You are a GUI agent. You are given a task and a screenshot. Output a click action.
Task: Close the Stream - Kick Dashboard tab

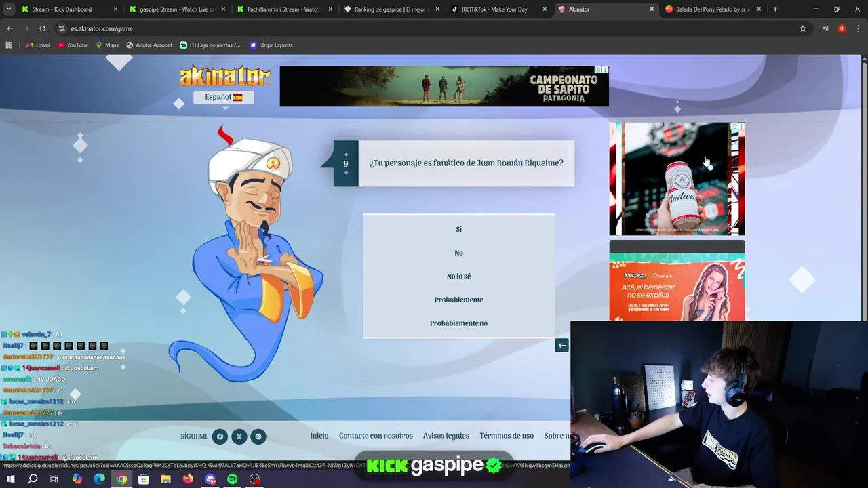[115, 9]
